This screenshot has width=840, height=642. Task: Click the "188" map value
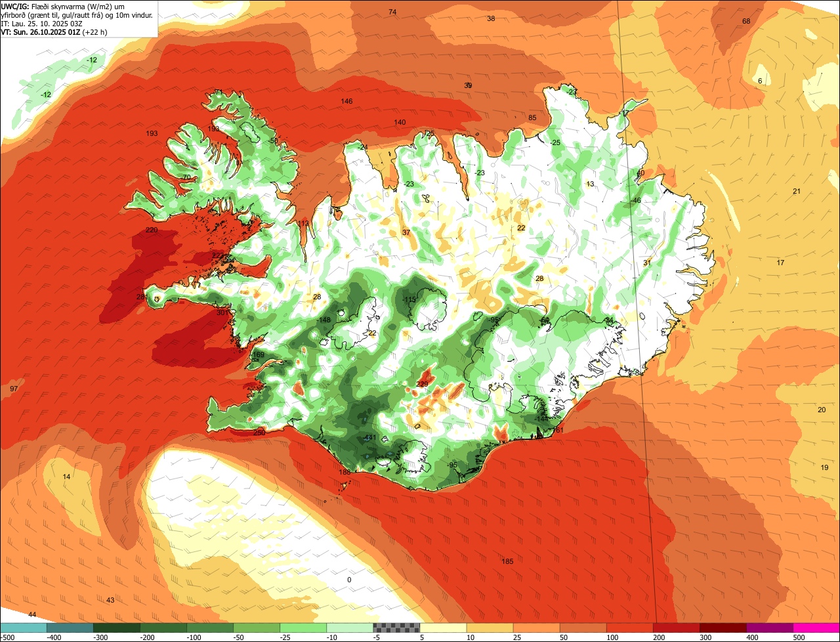click(x=345, y=472)
